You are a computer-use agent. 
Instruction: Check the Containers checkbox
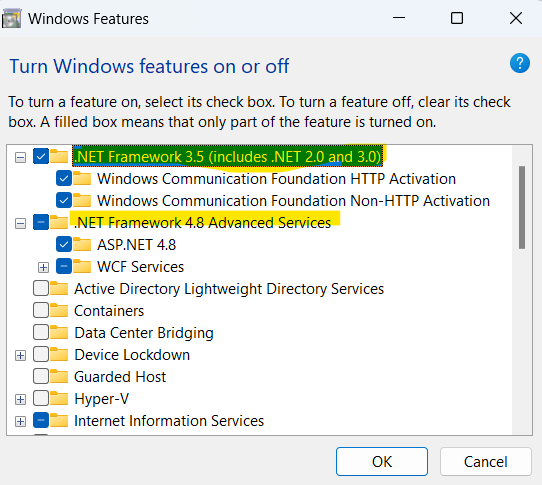click(x=41, y=310)
